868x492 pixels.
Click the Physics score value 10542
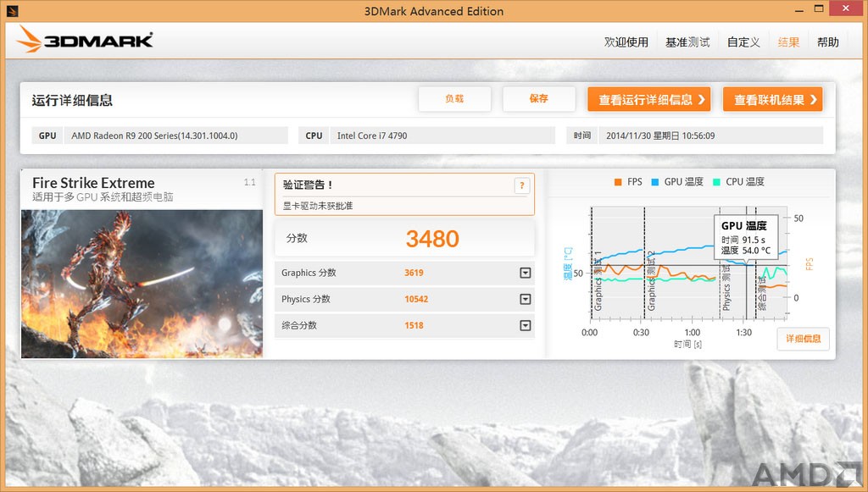(416, 299)
